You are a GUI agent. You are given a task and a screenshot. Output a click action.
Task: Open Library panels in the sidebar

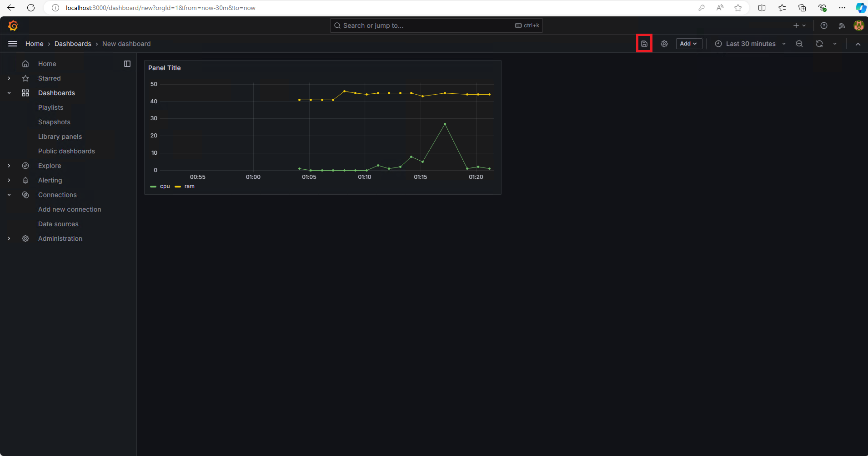point(60,137)
